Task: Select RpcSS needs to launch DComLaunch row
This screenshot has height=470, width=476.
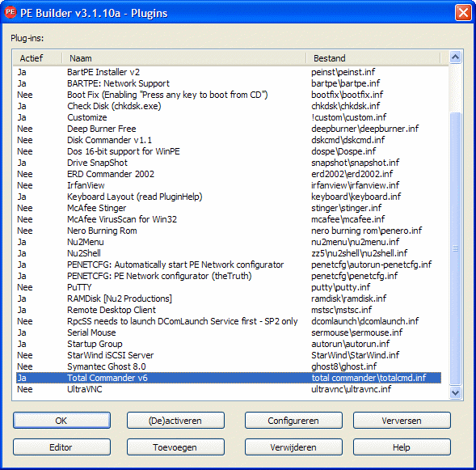Action: coord(229,321)
